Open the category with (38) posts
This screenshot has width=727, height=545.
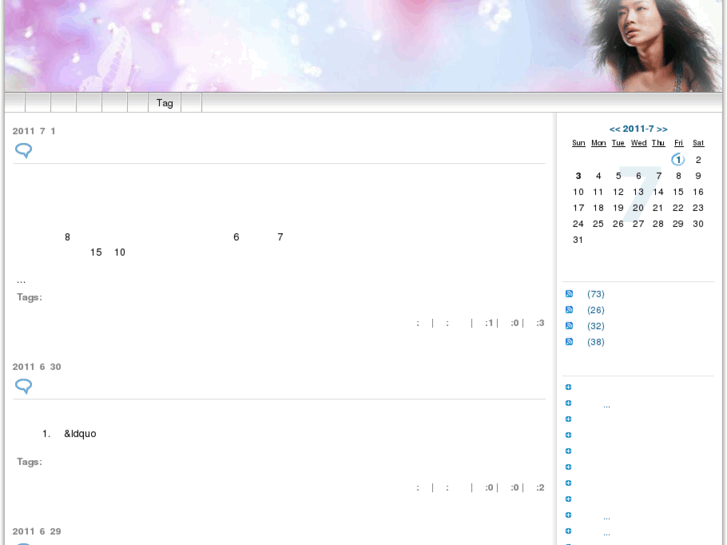point(596,342)
